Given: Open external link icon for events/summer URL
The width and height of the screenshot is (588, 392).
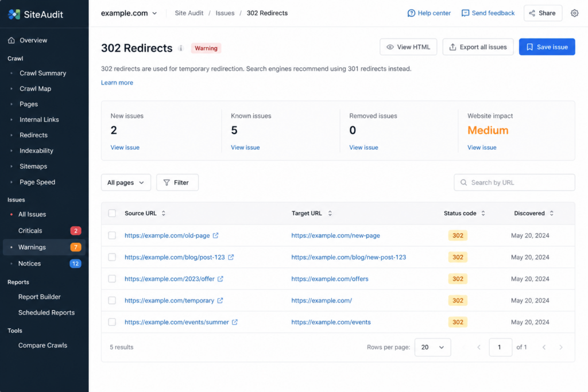Looking at the screenshot, I should (x=235, y=322).
